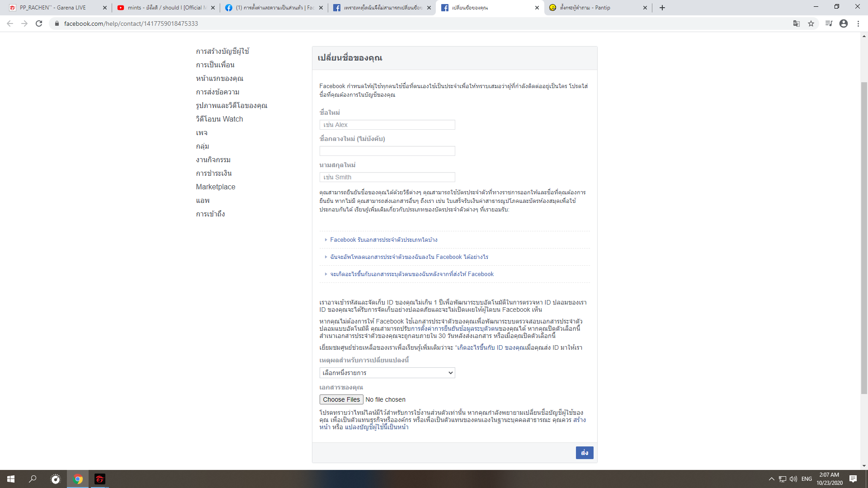
Task: Open new browser tab with plus
Action: [662, 8]
